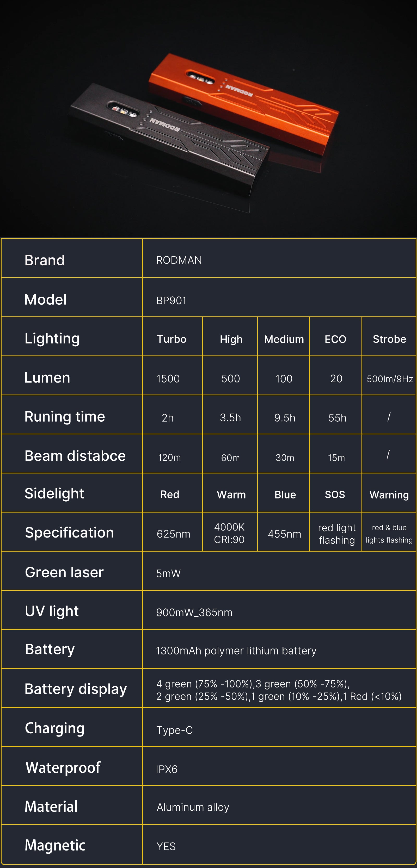Viewport: 417px width, 868px height.
Task: Click the RODMAN logo on the black flashlight
Action: point(164,124)
